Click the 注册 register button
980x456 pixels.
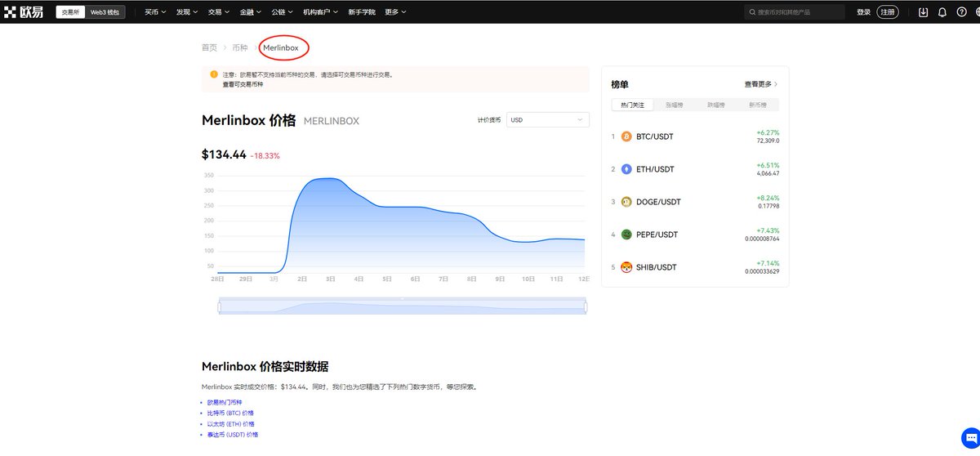[888, 12]
